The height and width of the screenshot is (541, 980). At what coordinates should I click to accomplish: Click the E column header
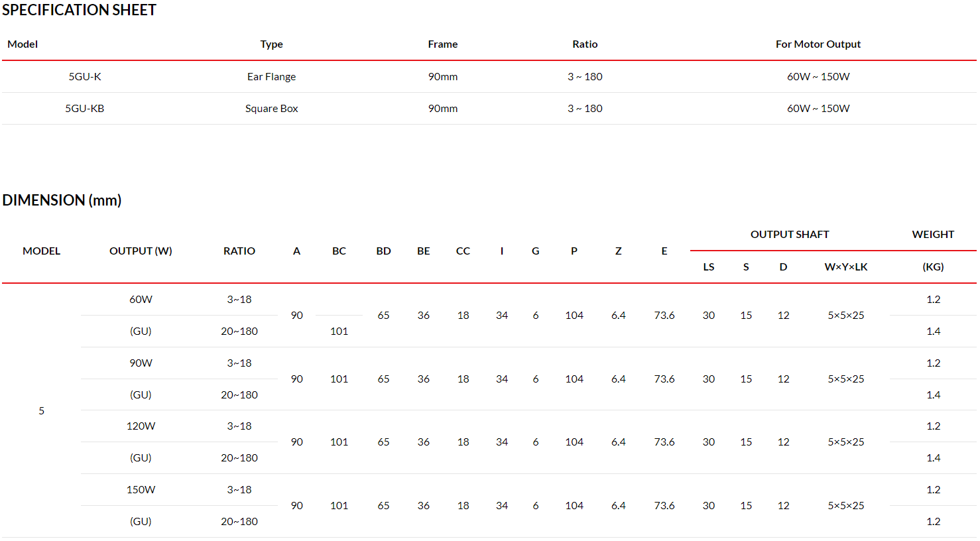pos(664,251)
